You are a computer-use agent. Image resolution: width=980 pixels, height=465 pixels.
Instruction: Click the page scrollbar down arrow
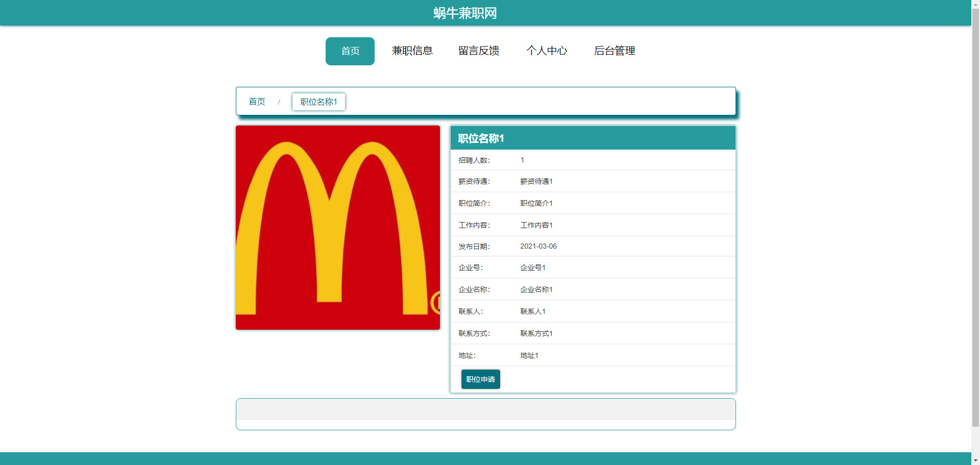pos(975,460)
